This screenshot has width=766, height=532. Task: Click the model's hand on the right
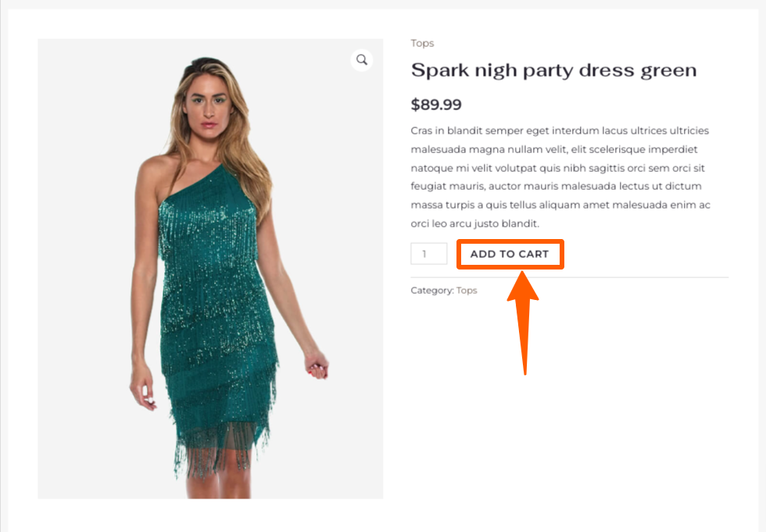click(317, 365)
